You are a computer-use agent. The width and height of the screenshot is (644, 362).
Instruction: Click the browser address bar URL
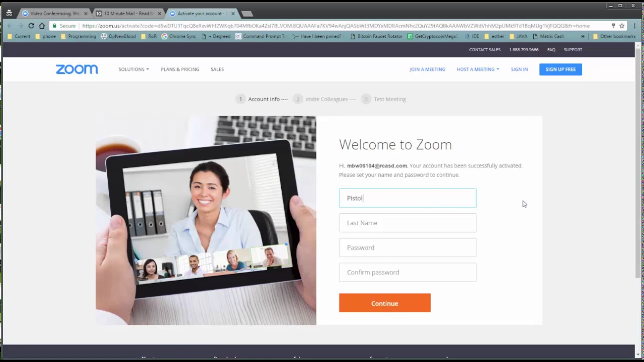(336, 26)
